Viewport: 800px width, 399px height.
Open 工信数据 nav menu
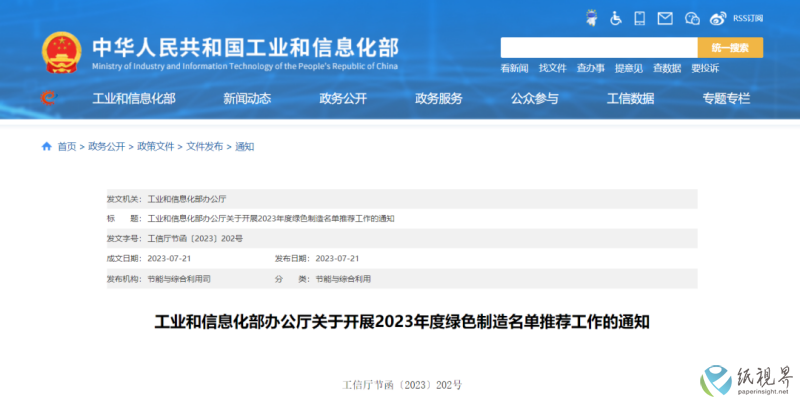point(630,98)
